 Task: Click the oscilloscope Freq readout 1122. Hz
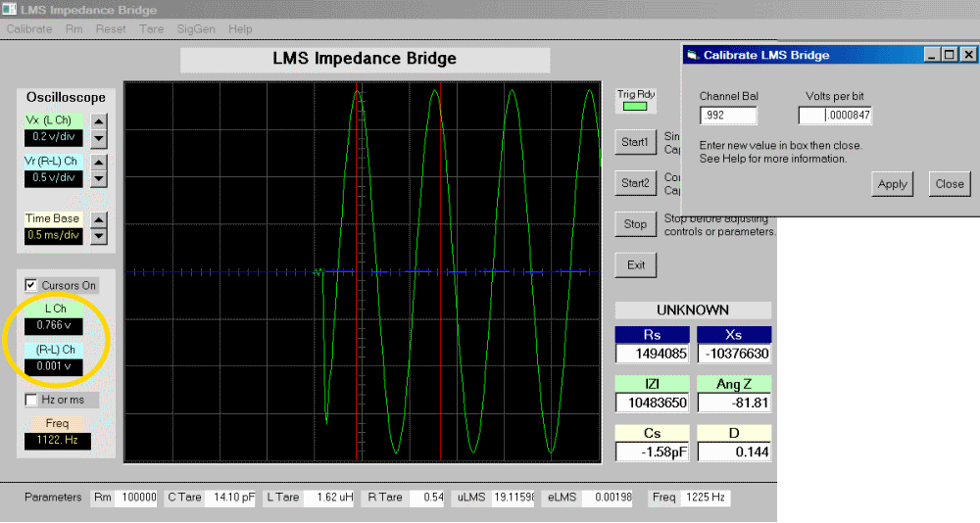[58, 441]
